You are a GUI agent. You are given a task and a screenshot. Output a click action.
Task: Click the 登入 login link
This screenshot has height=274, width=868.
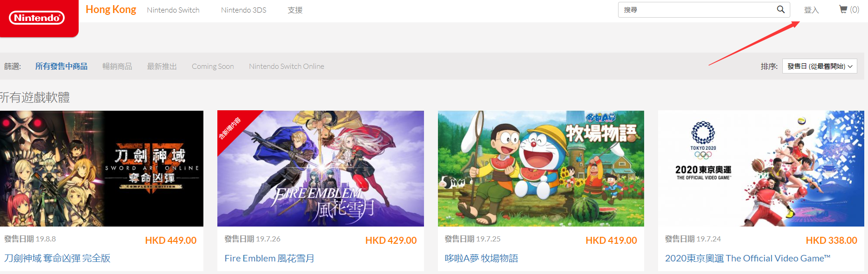pyautogui.click(x=811, y=10)
